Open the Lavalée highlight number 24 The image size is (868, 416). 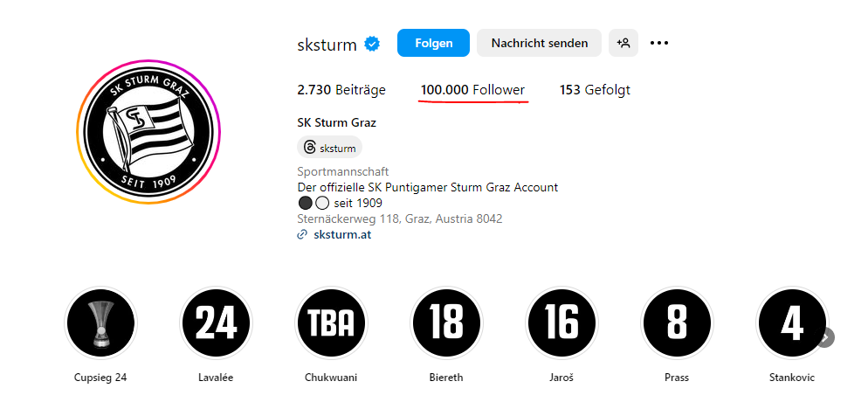(216, 323)
